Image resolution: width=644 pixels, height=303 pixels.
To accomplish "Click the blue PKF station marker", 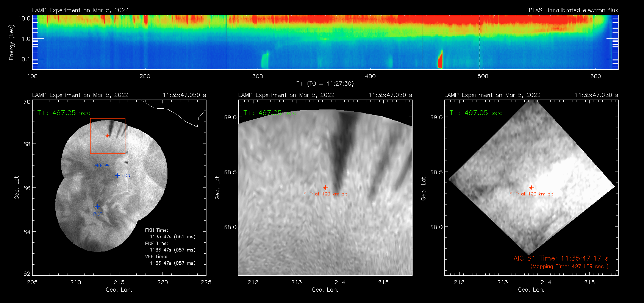I will click(97, 206).
